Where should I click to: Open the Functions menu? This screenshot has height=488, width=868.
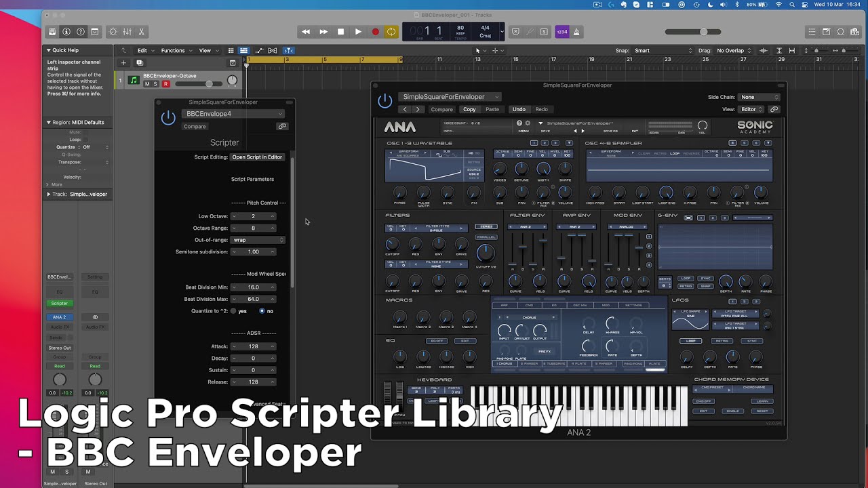[x=176, y=50]
